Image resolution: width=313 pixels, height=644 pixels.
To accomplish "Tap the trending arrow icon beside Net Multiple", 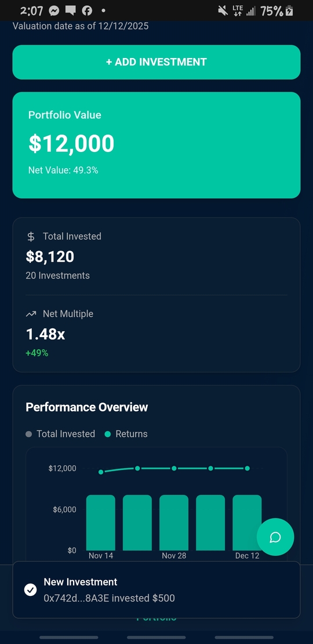I will click(x=31, y=314).
